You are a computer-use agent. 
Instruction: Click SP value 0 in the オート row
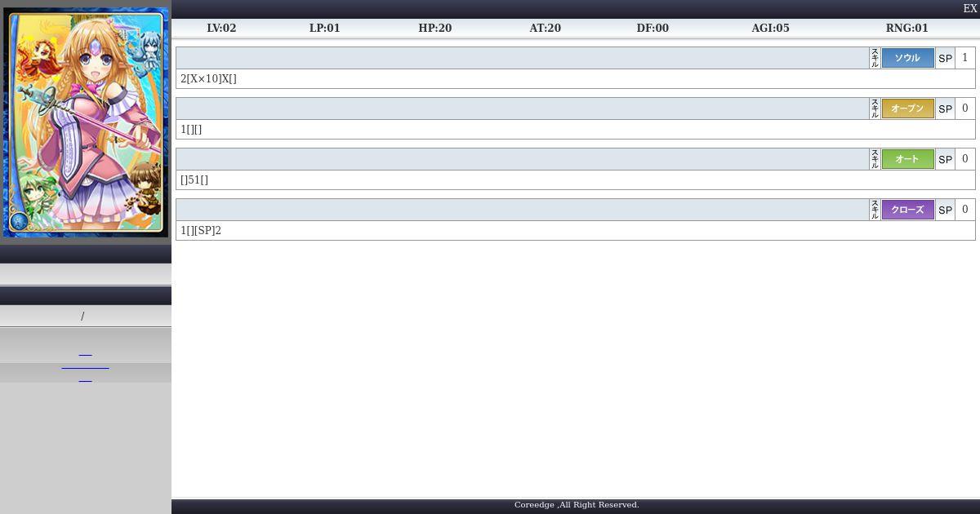(965, 159)
